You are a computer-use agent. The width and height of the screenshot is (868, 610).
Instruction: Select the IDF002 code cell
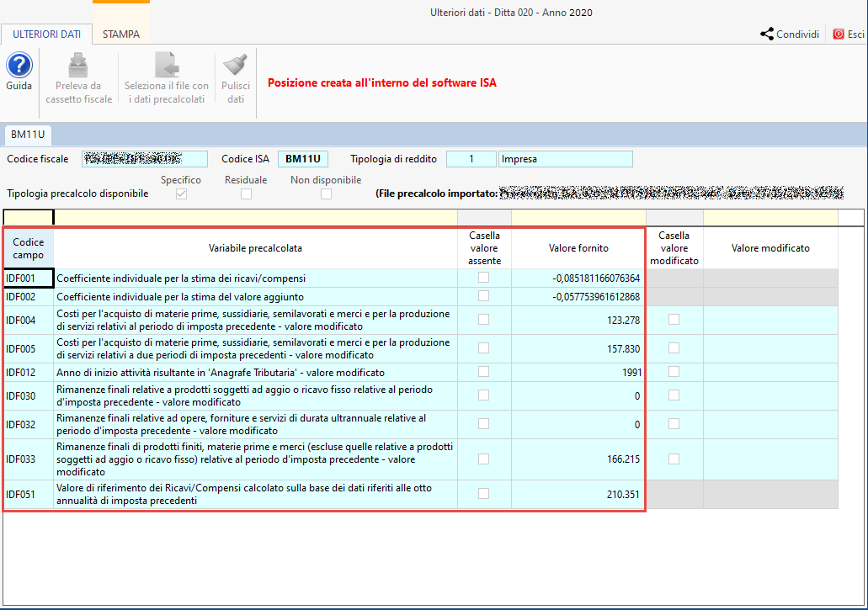(29, 297)
